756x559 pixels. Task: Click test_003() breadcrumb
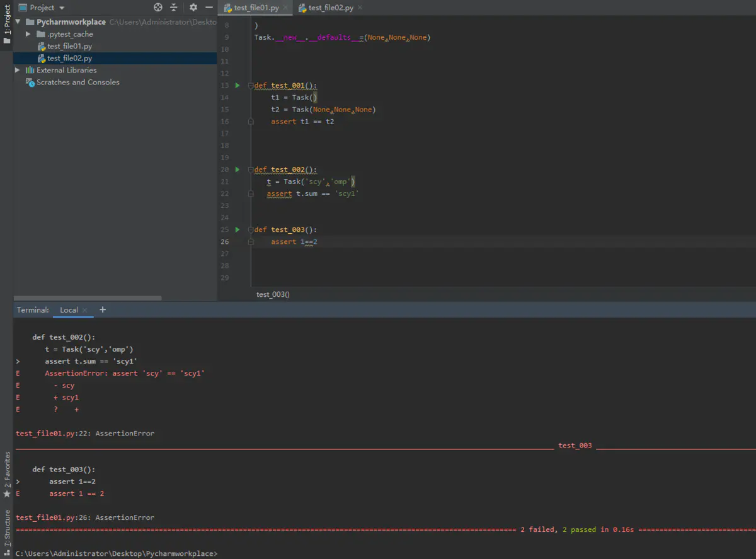pos(273,294)
